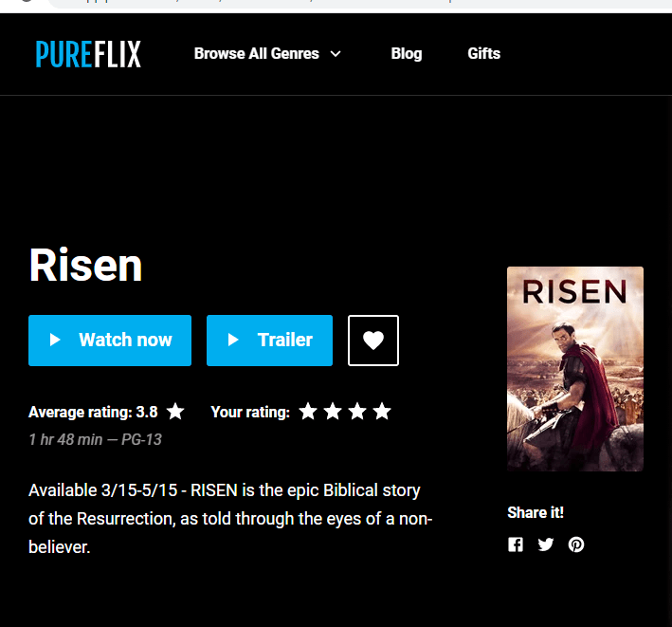This screenshot has height=627, width=672.
Task: Share Risen on Facebook
Action: click(516, 544)
